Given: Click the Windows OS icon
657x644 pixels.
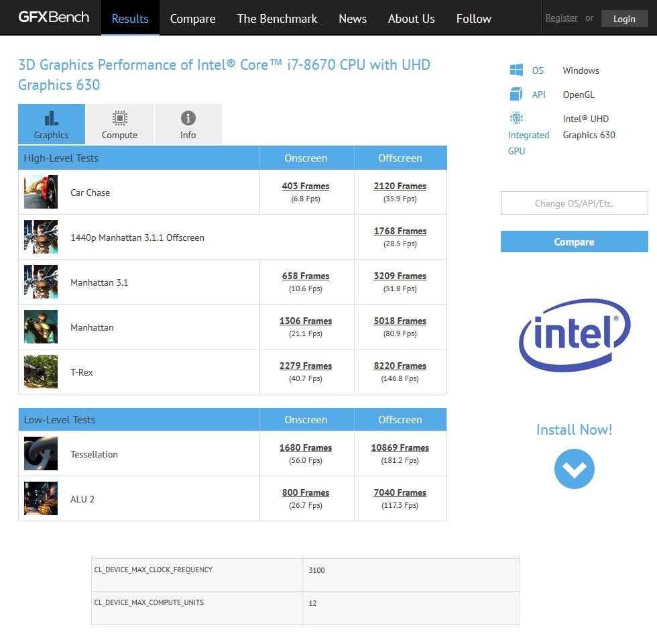Looking at the screenshot, I should coord(516,70).
